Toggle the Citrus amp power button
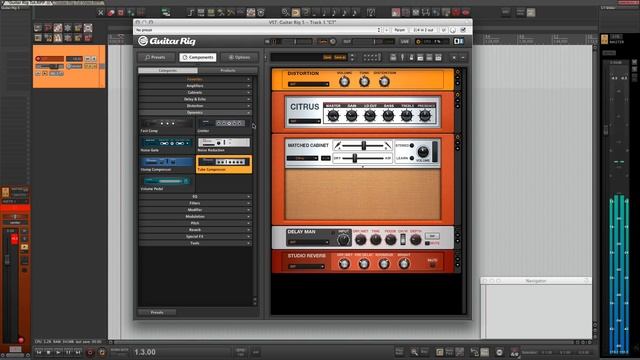This screenshot has width=640, height=360. 458,95
